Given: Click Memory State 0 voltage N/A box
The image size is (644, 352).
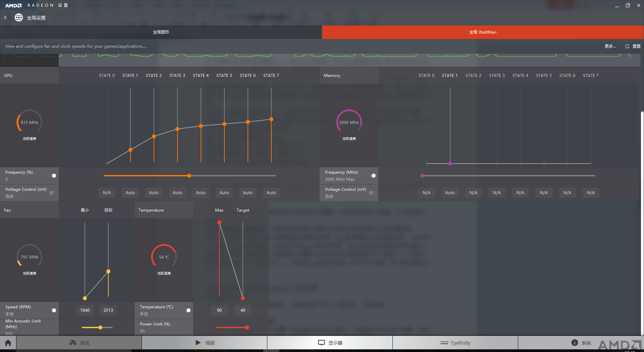Looking at the screenshot, I should pyautogui.click(x=427, y=193).
